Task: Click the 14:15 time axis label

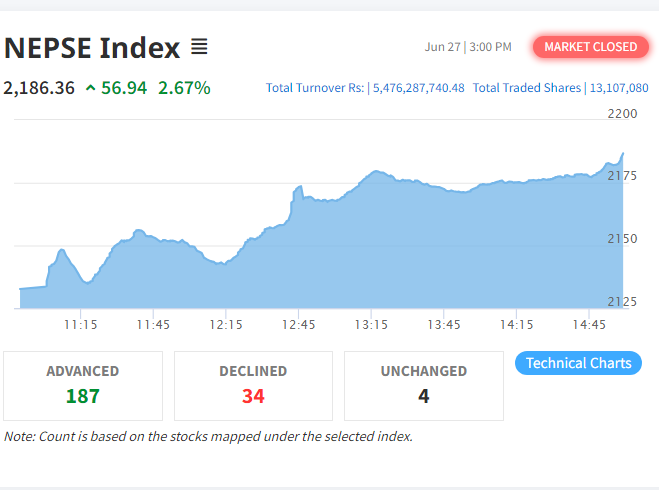Action: point(517,324)
